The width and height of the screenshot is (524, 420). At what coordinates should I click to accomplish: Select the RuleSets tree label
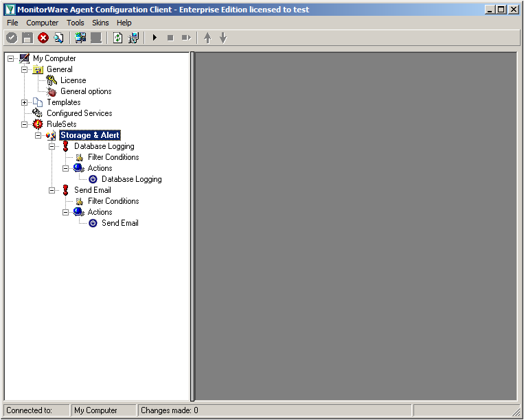point(62,124)
